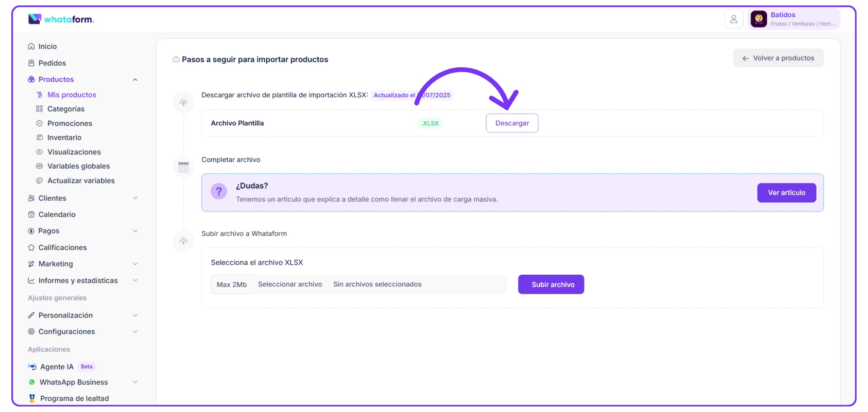Click the Programa de lealtad medal icon
This screenshot has width=868, height=412.
(x=32, y=398)
